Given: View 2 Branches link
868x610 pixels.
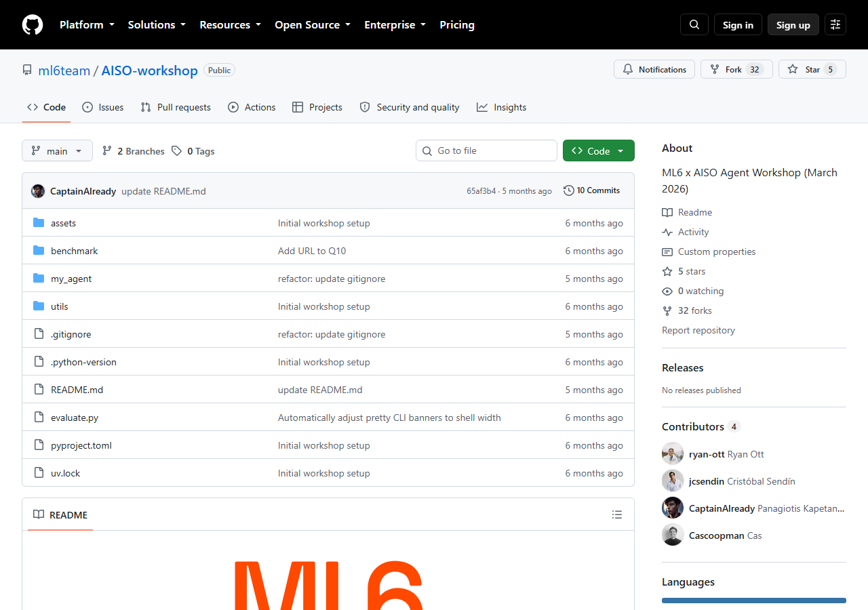Looking at the screenshot, I should click(134, 151).
